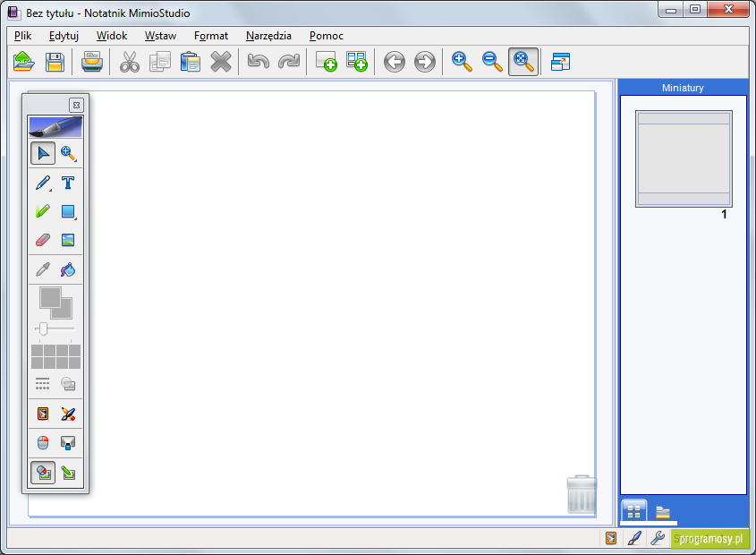Select the Text tool T icon
The image size is (756, 555).
point(68,183)
